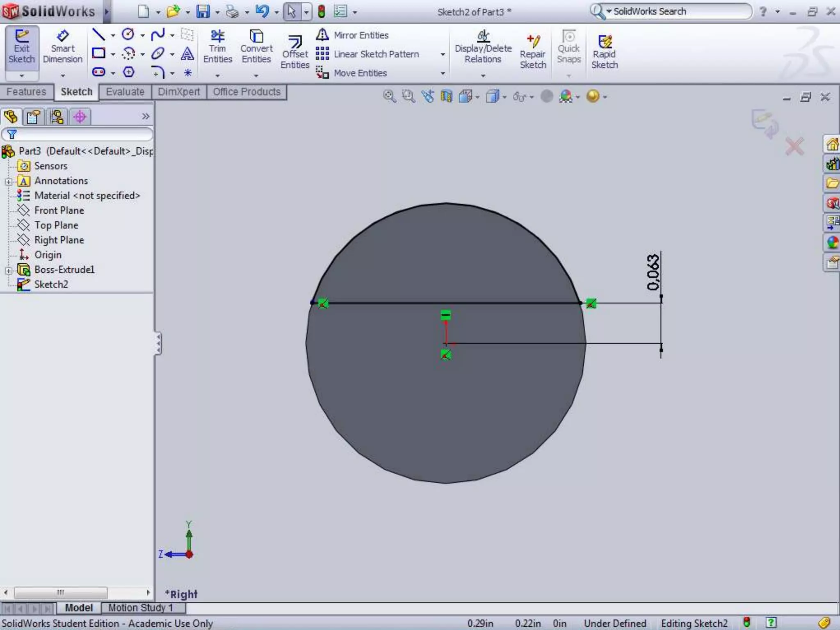
Task: Toggle the Hide/Show Items eyeglasses icon
Action: coord(520,97)
